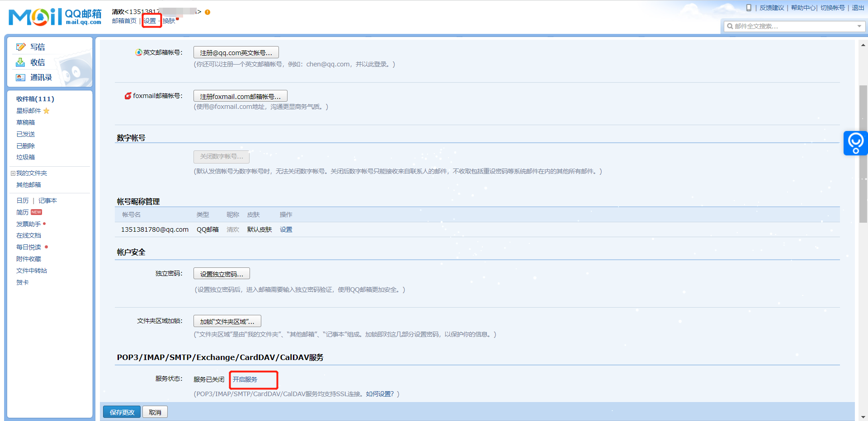Open the 已发送 folder
868x421 pixels.
pyautogui.click(x=26, y=134)
